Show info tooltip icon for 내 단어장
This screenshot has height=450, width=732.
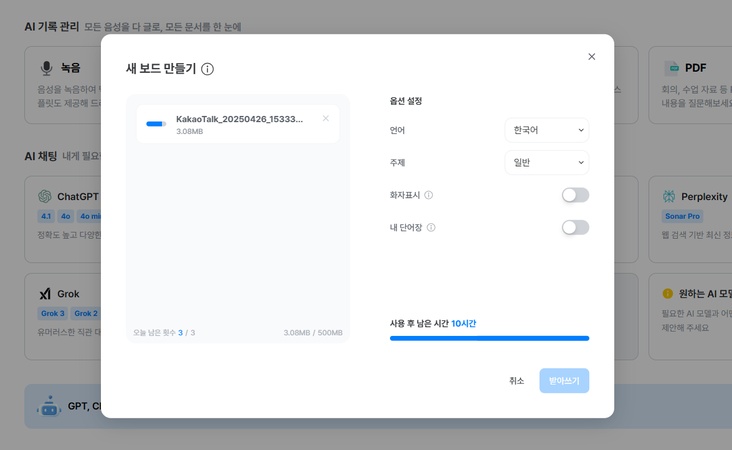point(431,227)
